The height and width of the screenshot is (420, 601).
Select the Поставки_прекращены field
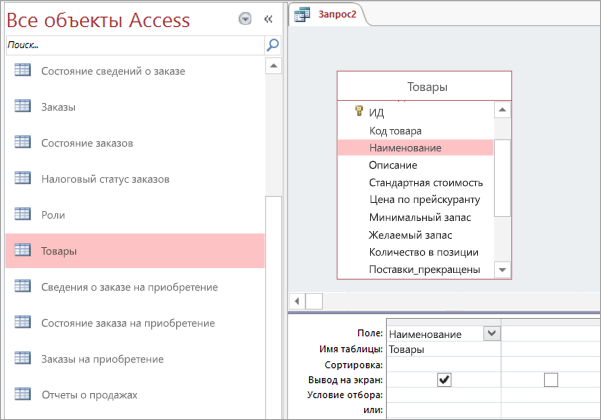point(415,269)
